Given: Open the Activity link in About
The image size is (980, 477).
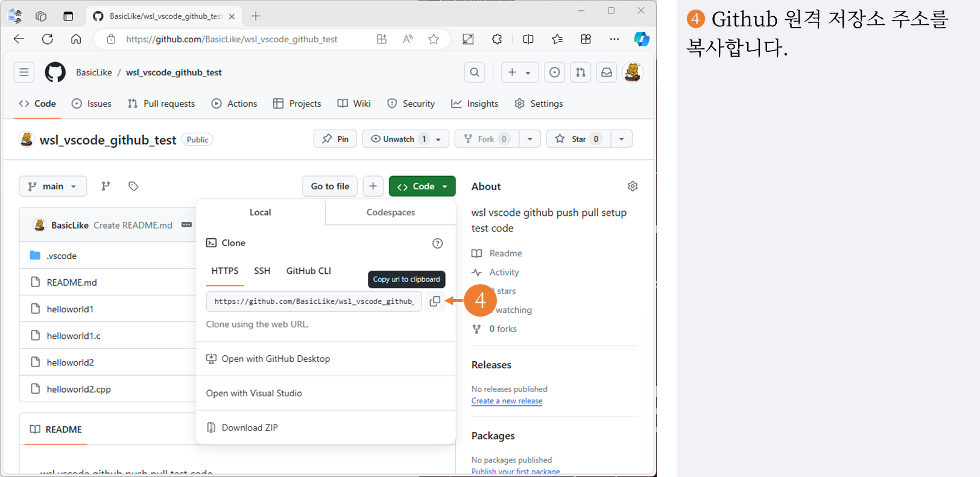Looking at the screenshot, I should pos(504,273).
